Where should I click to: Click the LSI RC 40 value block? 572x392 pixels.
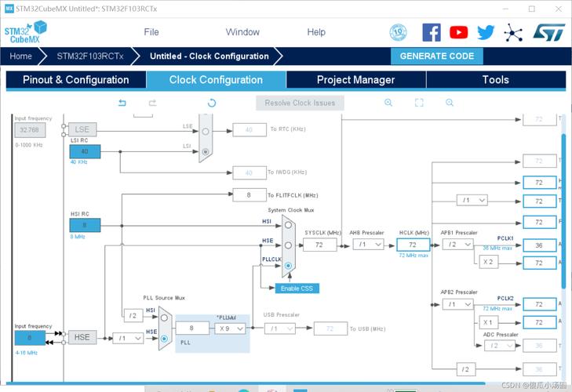(85, 151)
